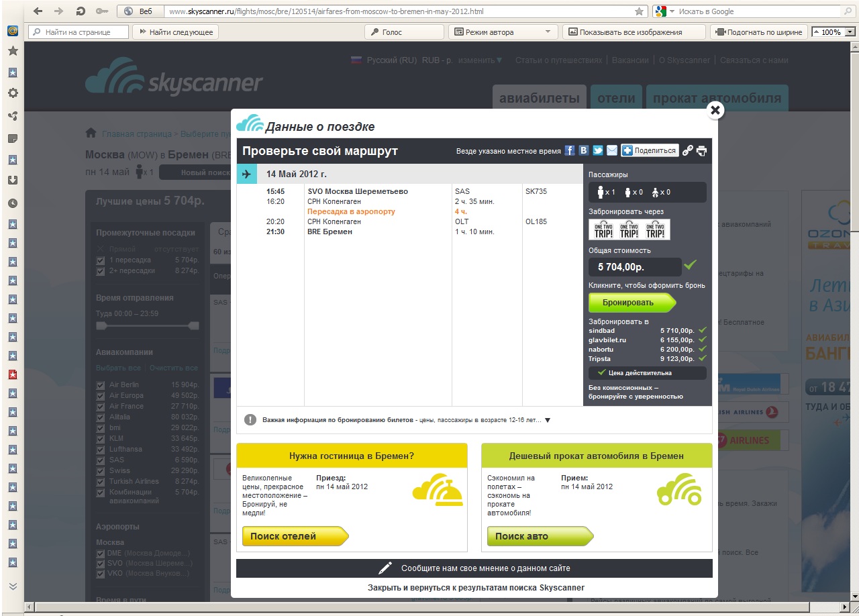Open the прокат автомобиля tab
Viewport: 859px width, 616px height.
pyautogui.click(x=717, y=98)
